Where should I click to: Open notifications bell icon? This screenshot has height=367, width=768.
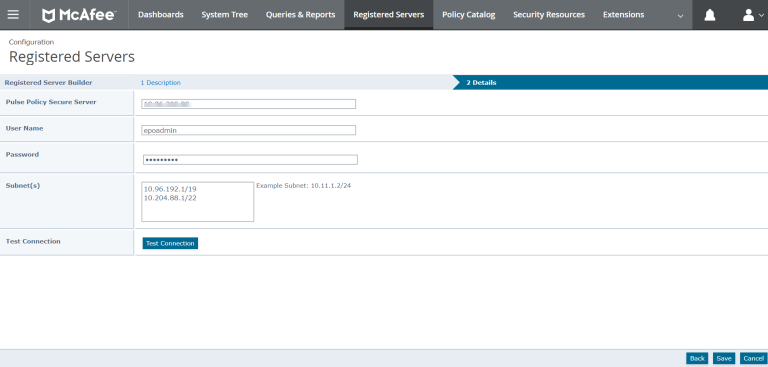point(709,15)
